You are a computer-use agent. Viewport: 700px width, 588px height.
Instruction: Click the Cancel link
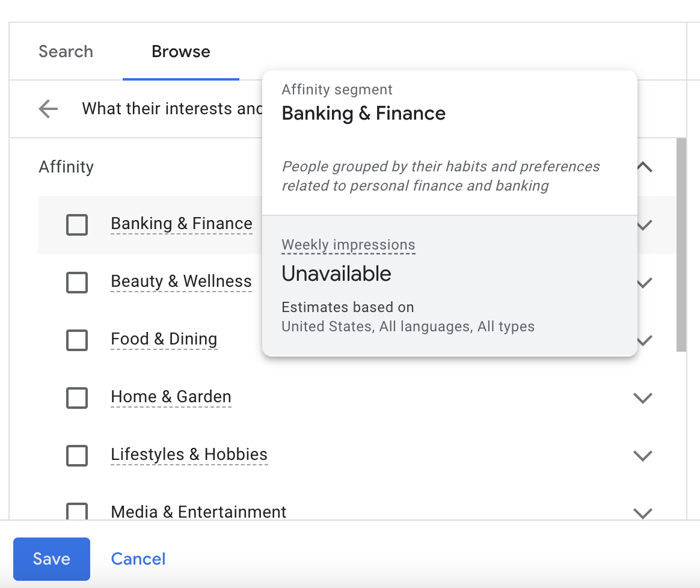[138, 559]
